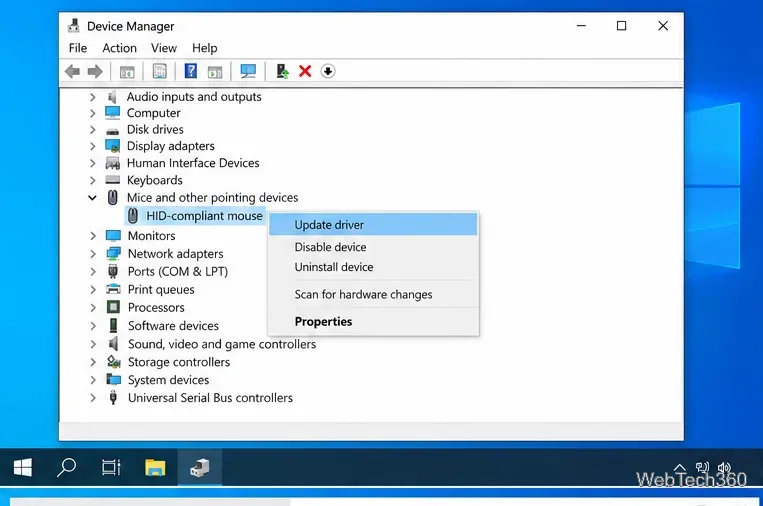Choose Scan for hardware changes in context menu

click(x=373, y=294)
